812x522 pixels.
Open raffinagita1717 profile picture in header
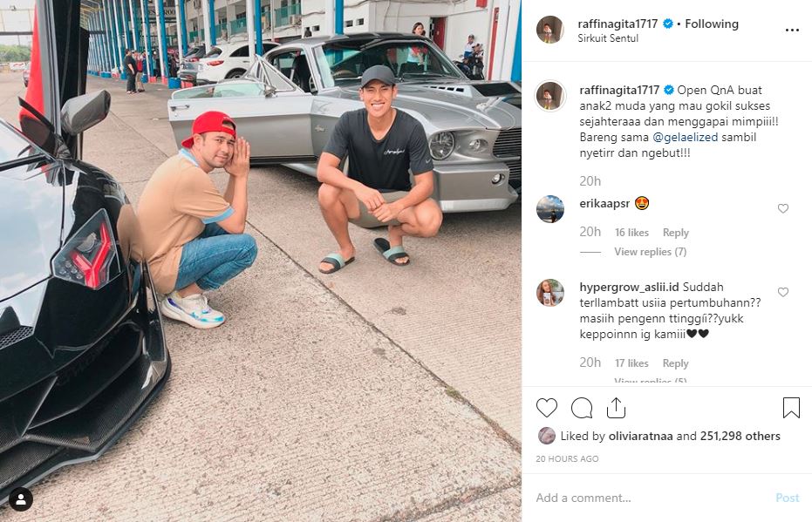pos(549,30)
